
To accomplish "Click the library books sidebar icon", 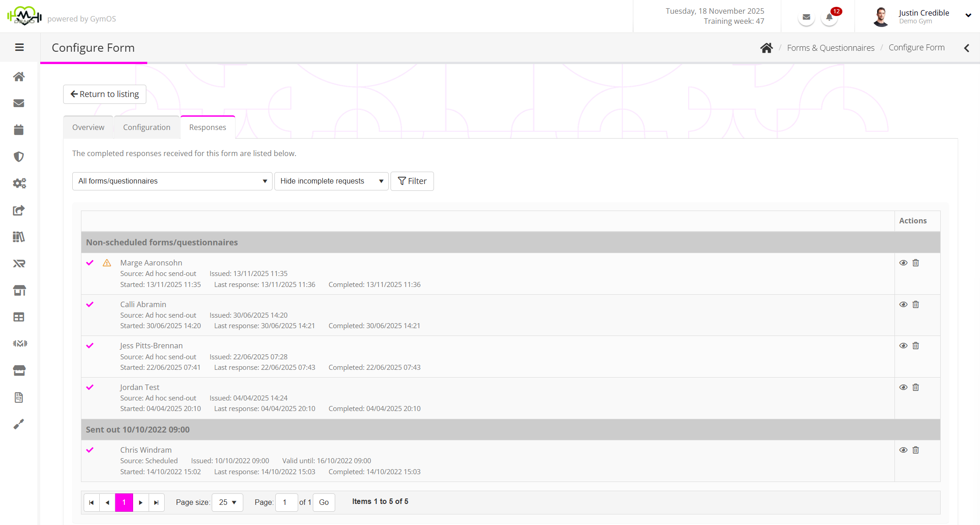I will pos(19,237).
